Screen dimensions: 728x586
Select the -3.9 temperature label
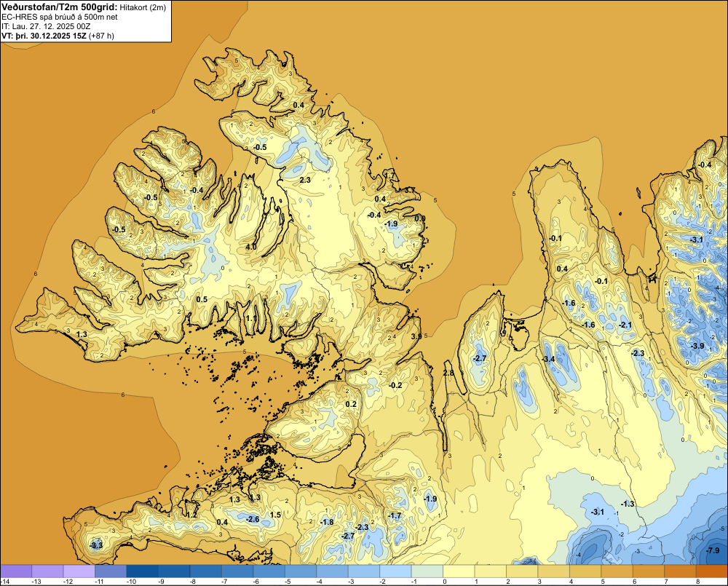click(x=697, y=346)
